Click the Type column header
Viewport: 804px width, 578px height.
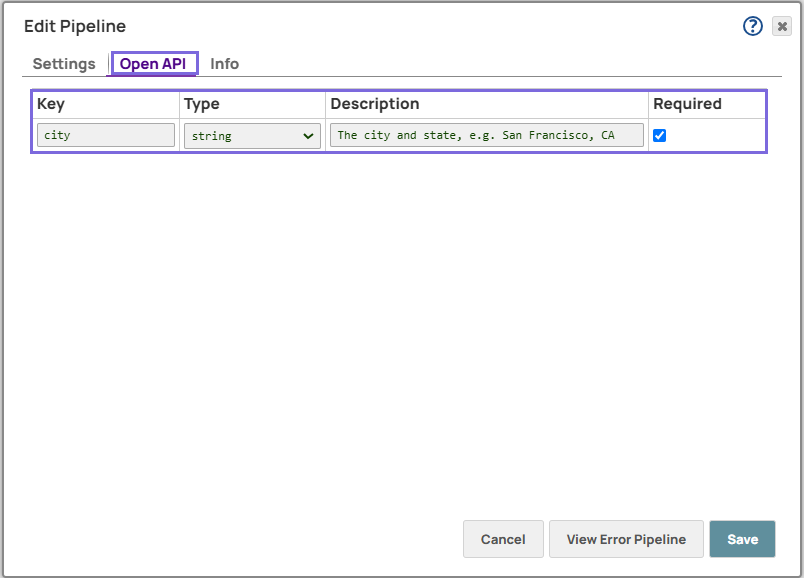coord(202,104)
